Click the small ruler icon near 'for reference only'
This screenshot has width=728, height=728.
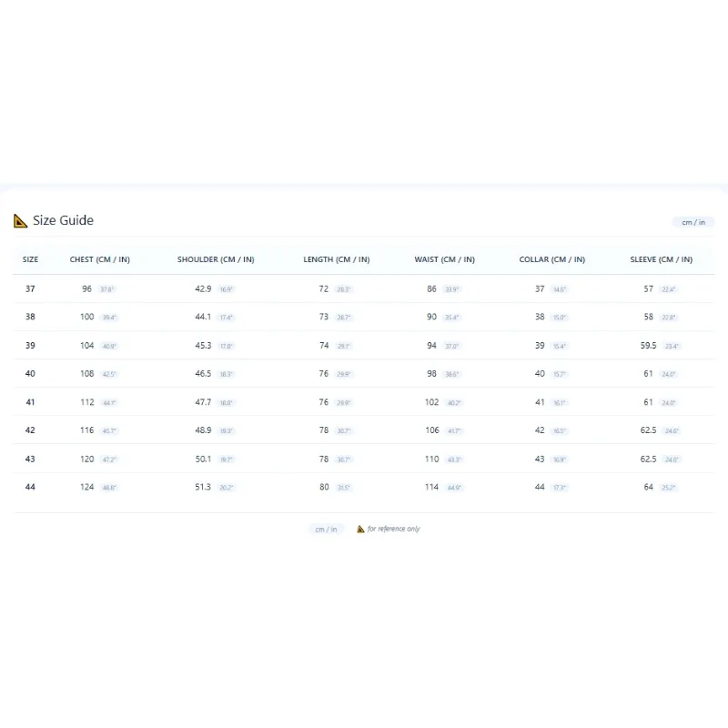(360, 529)
